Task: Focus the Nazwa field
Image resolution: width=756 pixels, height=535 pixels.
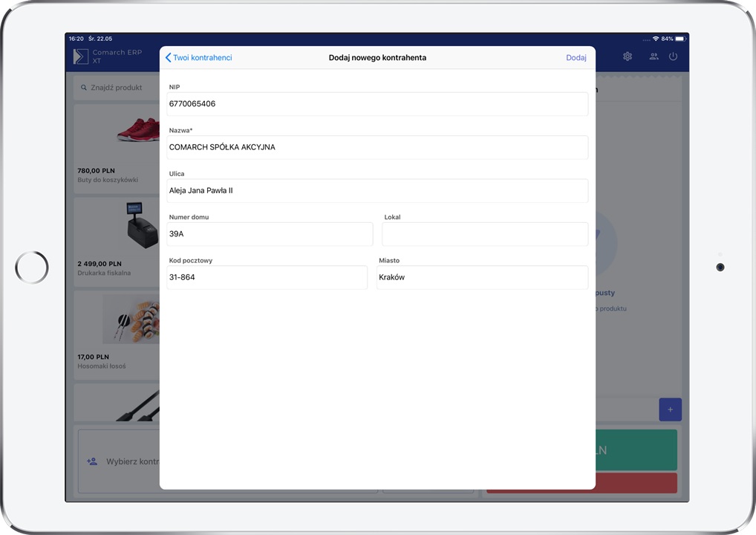Action: tap(377, 147)
